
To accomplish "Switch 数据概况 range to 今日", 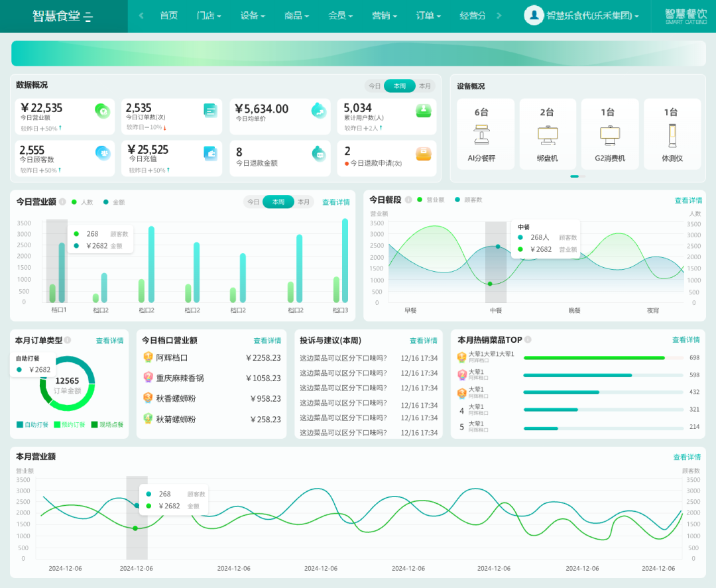I will pyautogui.click(x=375, y=86).
